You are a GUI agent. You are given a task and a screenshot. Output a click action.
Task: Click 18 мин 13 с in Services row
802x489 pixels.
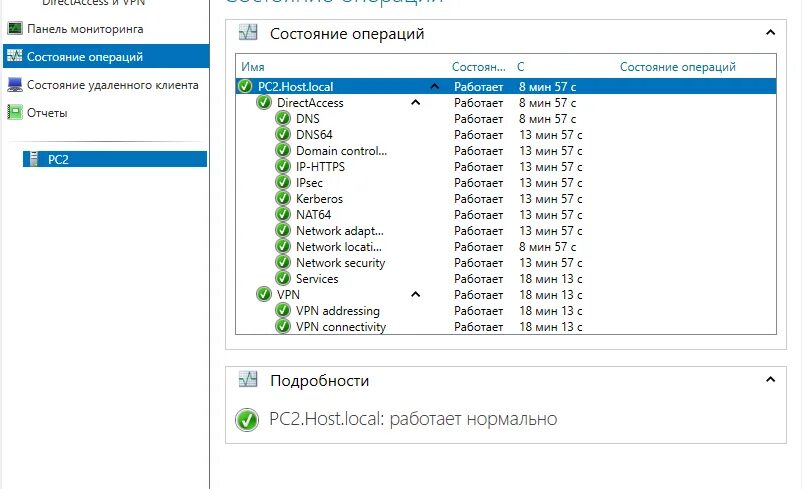point(550,279)
